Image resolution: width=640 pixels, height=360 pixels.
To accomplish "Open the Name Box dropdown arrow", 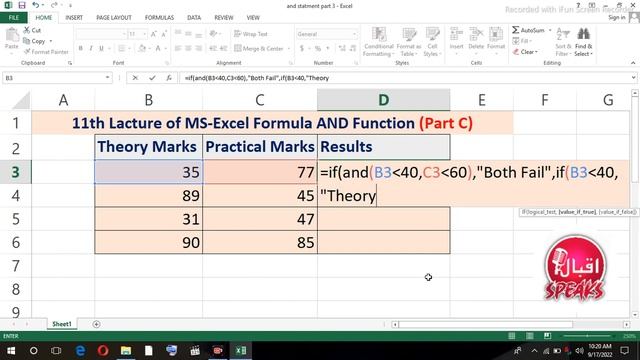I will coord(107,78).
